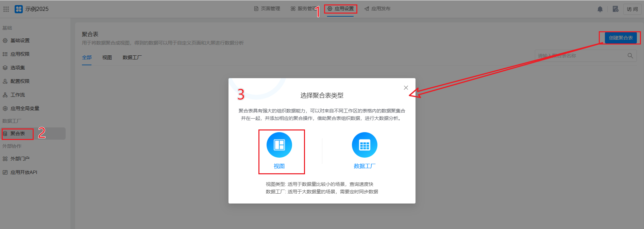Open 应用开放API in the sidebar
This screenshot has height=229, width=644.
coord(24,172)
